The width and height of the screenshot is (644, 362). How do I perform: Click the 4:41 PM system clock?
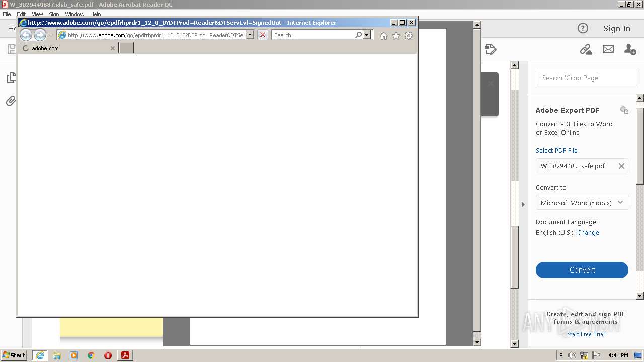click(618, 355)
